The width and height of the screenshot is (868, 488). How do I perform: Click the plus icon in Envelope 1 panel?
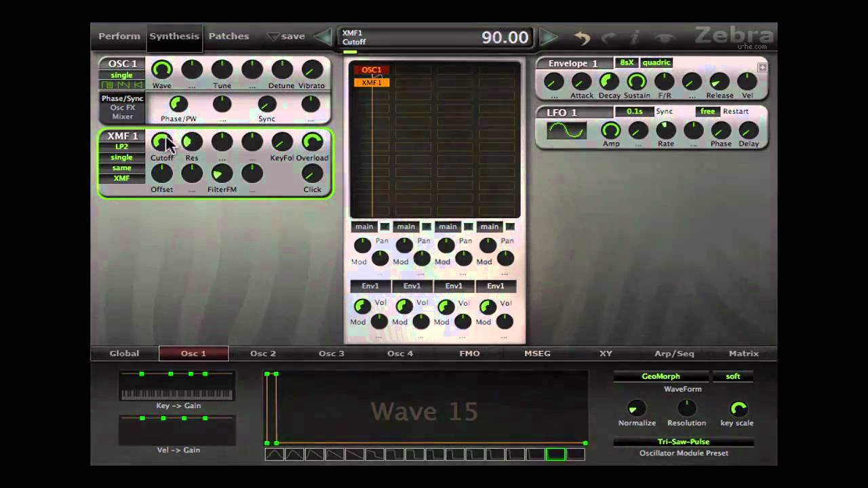pos(762,67)
